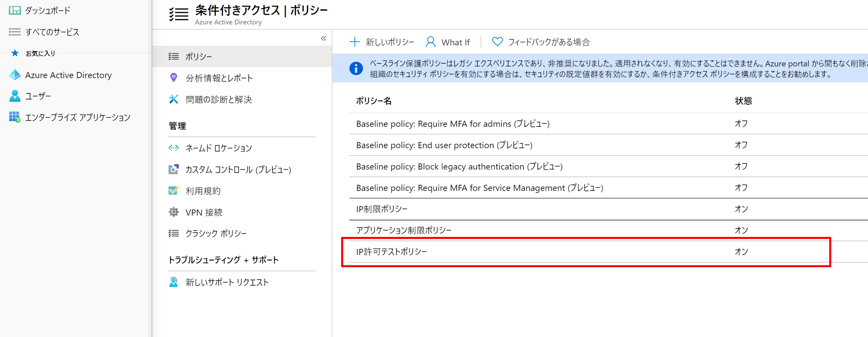This screenshot has height=337, width=868.
Task: Click the 新しいサポート リクエスト person icon
Action: pyautogui.click(x=173, y=282)
